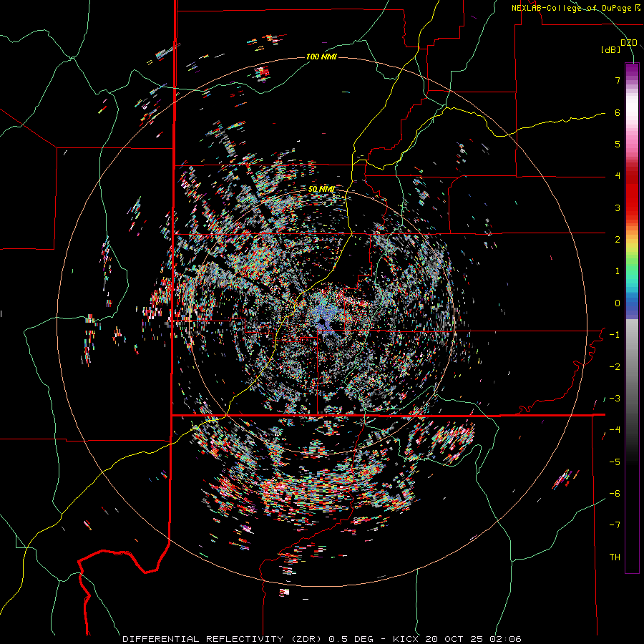Viewport: 644px width, 644px height.
Task: Click the 5 value on the color scale
Action: 618,144
